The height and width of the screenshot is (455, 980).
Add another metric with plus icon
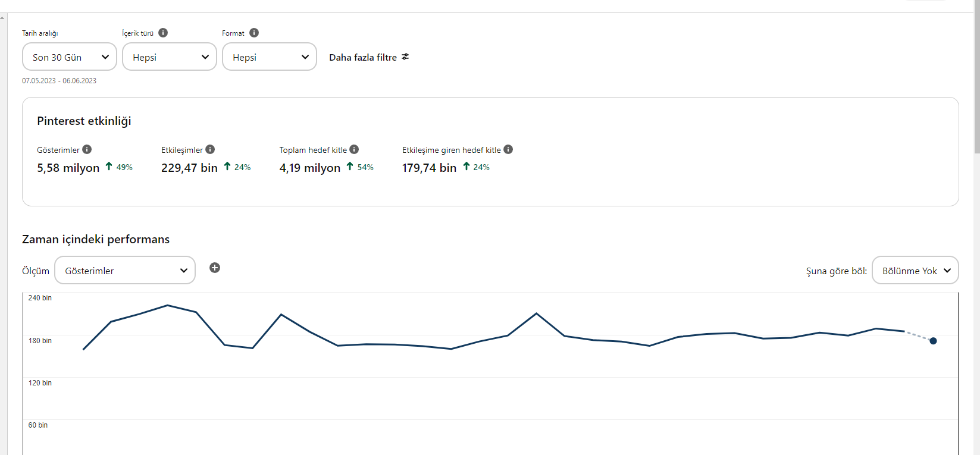[x=215, y=268]
